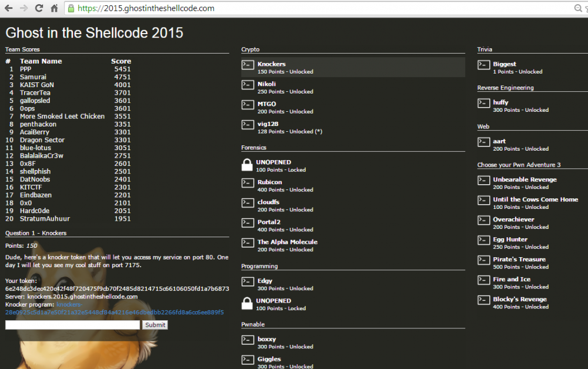The image size is (588, 369).
Task: Open the aart web challenge
Action: pos(499,141)
